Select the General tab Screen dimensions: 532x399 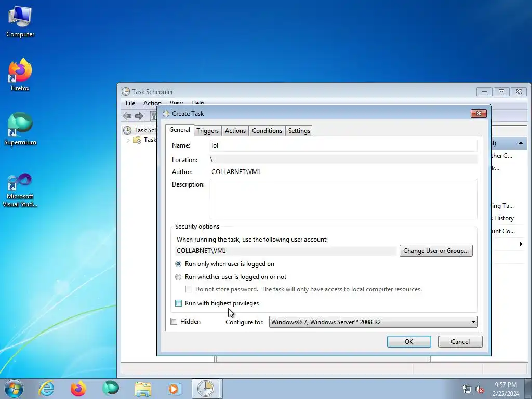point(179,130)
